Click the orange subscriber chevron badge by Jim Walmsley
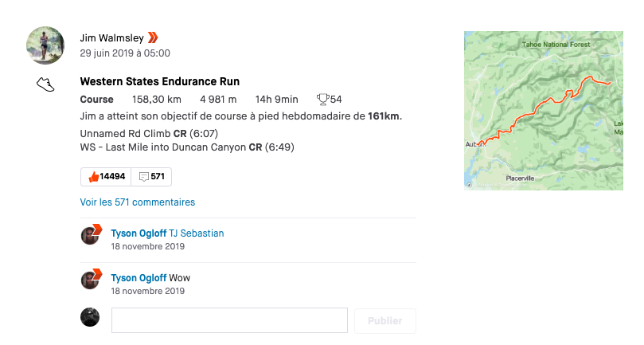Viewport: 644px width, 345px height. (x=153, y=37)
